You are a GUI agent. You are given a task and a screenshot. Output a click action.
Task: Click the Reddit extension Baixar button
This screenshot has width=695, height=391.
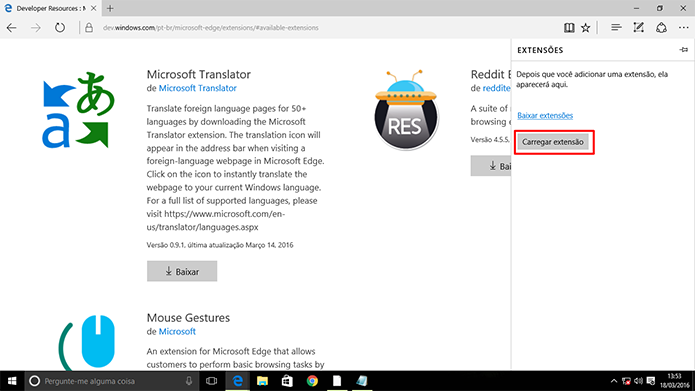point(491,166)
